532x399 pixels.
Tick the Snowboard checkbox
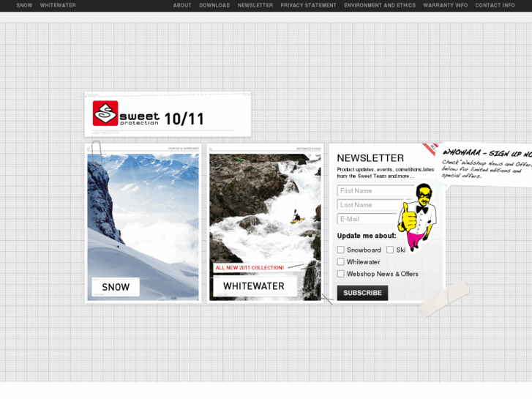341,250
